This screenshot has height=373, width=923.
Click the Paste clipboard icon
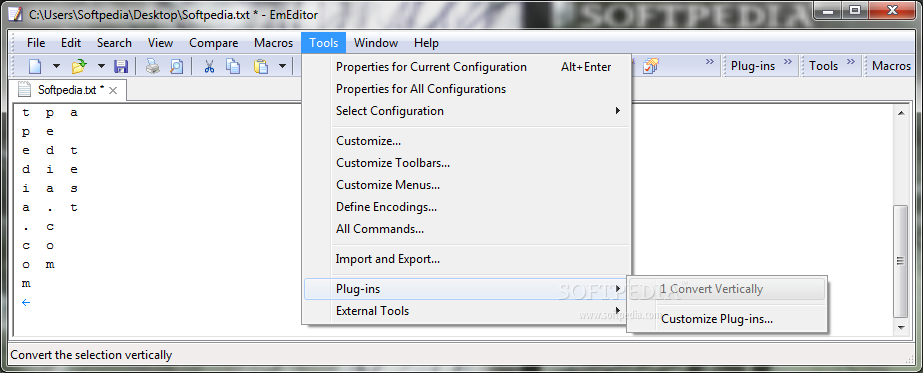[x=261, y=66]
